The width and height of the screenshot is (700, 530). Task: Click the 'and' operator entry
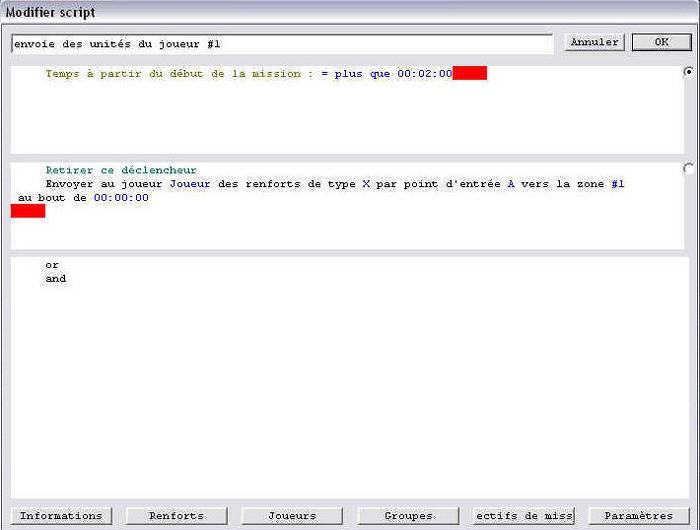[55, 279]
